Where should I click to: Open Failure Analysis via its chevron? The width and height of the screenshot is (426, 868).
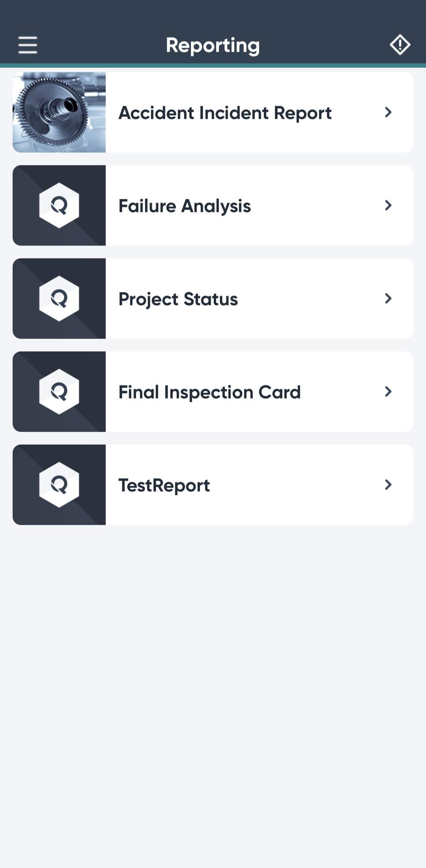tap(388, 206)
